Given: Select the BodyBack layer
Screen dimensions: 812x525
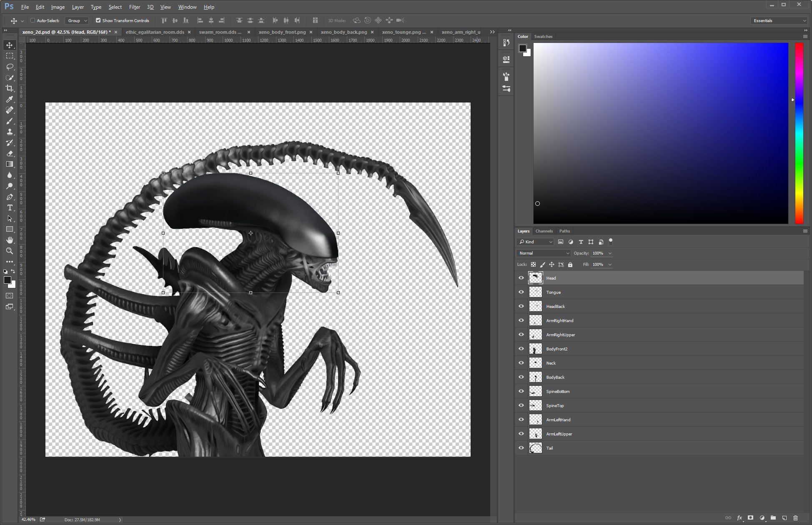Looking at the screenshot, I should (x=659, y=377).
